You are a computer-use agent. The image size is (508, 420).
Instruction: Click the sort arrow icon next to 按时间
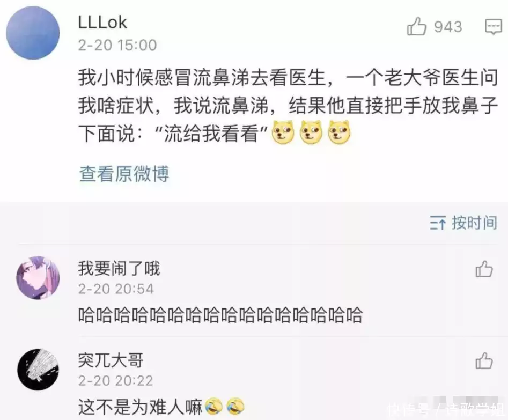pos(438,223)
